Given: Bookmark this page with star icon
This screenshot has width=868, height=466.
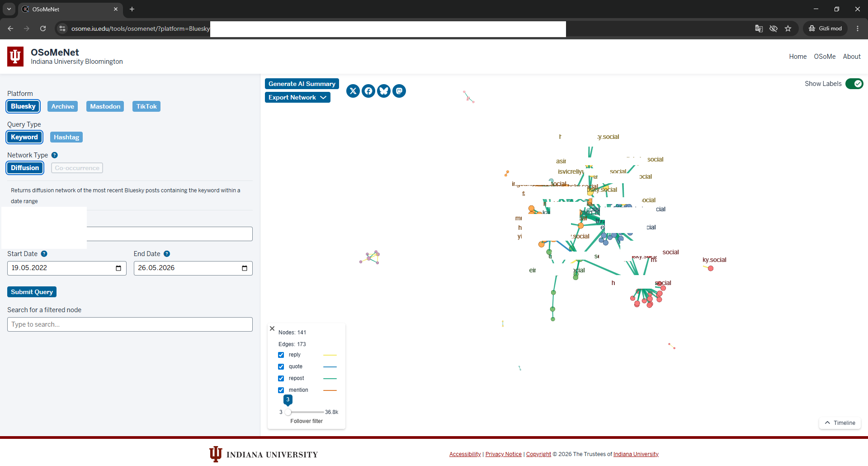Looking at the screenshot, I should [788, 29].
